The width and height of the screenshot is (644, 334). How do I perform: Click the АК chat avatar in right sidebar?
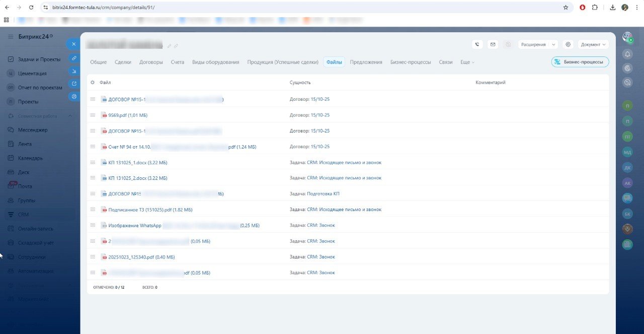[x=627, y=183]
